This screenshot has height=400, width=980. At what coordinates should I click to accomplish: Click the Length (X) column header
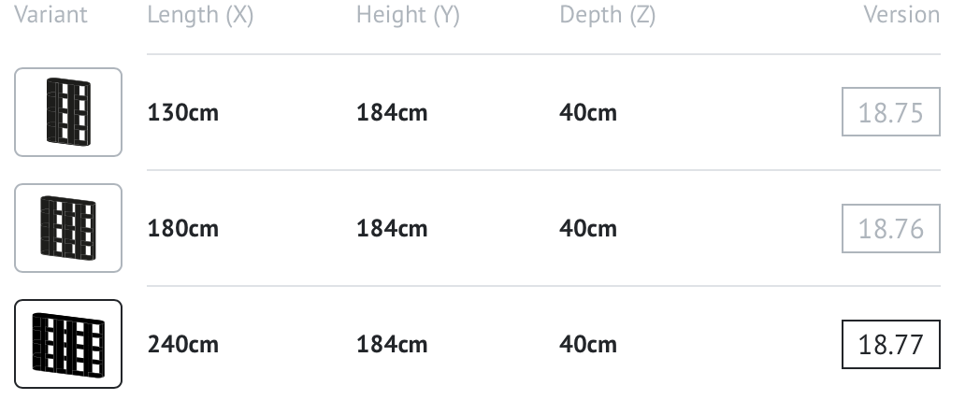(x=200, y=15)
